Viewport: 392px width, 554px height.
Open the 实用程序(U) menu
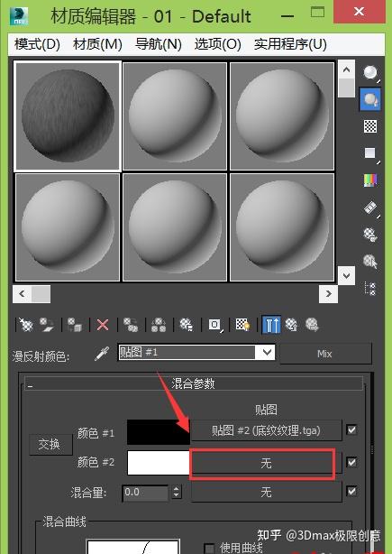[290, 44]
